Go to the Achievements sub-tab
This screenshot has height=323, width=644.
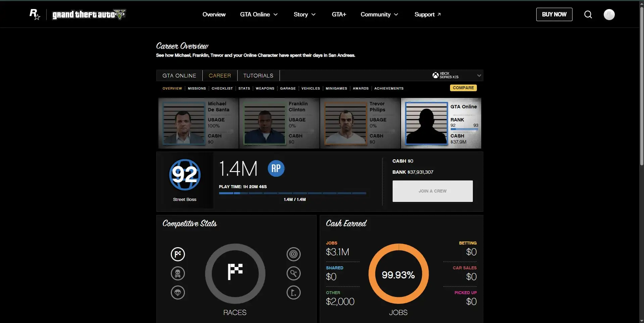(x=389, y=89)
